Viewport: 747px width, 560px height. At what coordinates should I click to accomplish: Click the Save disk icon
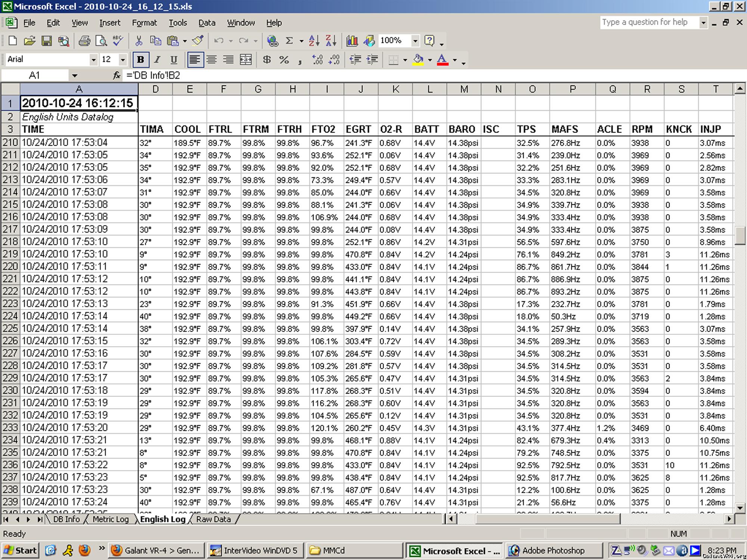click(x=47, y=41)
